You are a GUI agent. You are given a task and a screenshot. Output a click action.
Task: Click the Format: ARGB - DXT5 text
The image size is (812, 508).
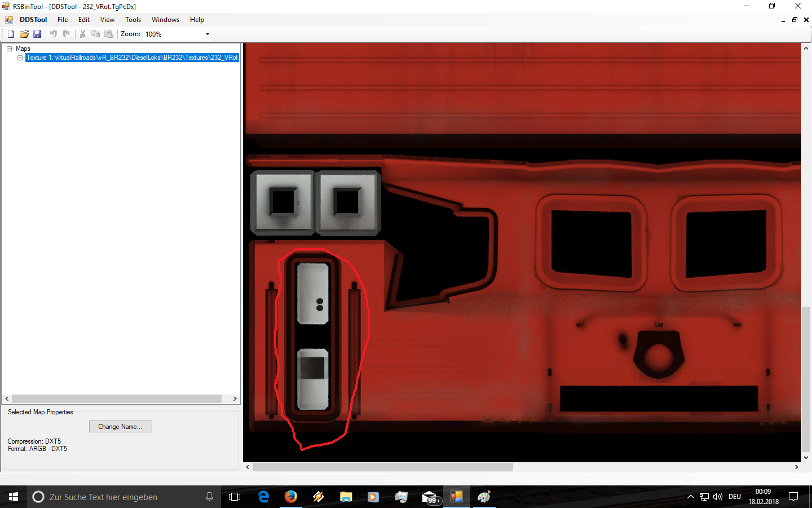click(x=37, y=449)
